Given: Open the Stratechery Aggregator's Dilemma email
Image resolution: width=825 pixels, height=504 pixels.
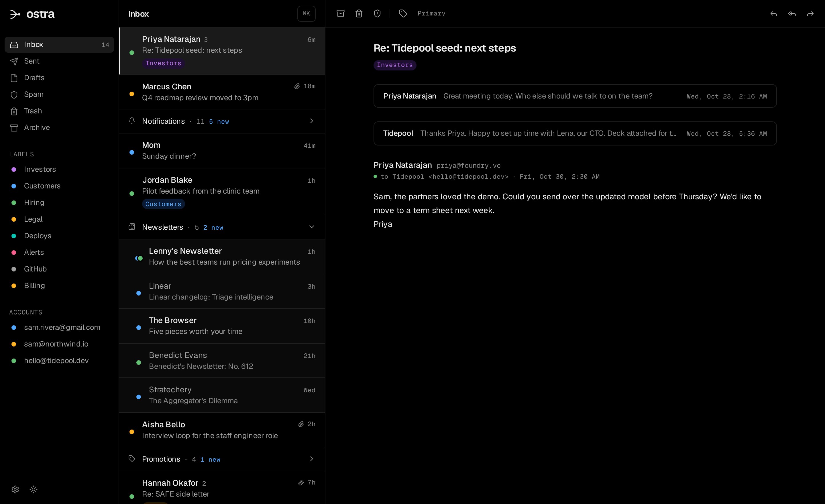Looking at the screenshot, I should point(222,395).
